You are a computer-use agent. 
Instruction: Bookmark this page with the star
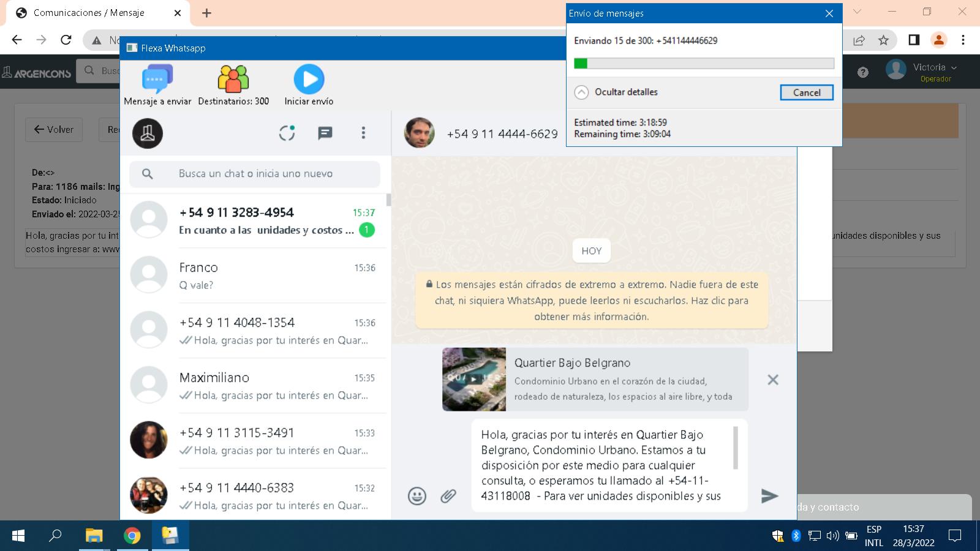point(883,40)
